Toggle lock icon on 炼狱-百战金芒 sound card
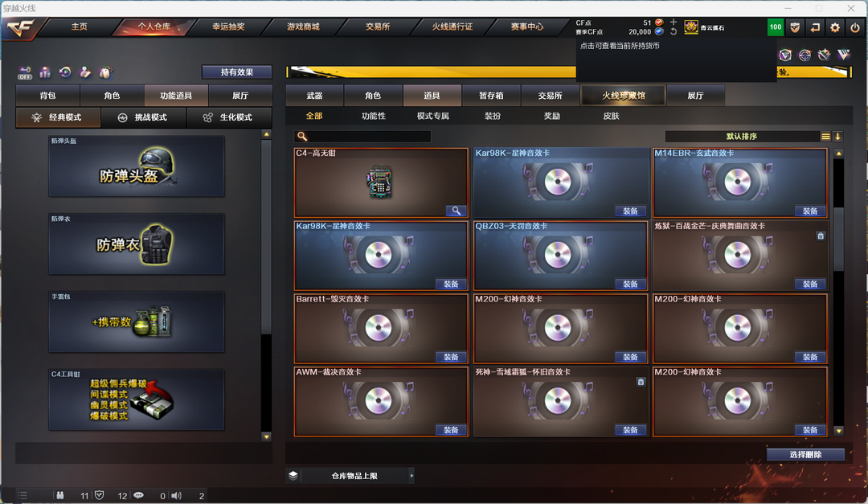The height and width of the screenshot is (504, 868). (821, 236)
